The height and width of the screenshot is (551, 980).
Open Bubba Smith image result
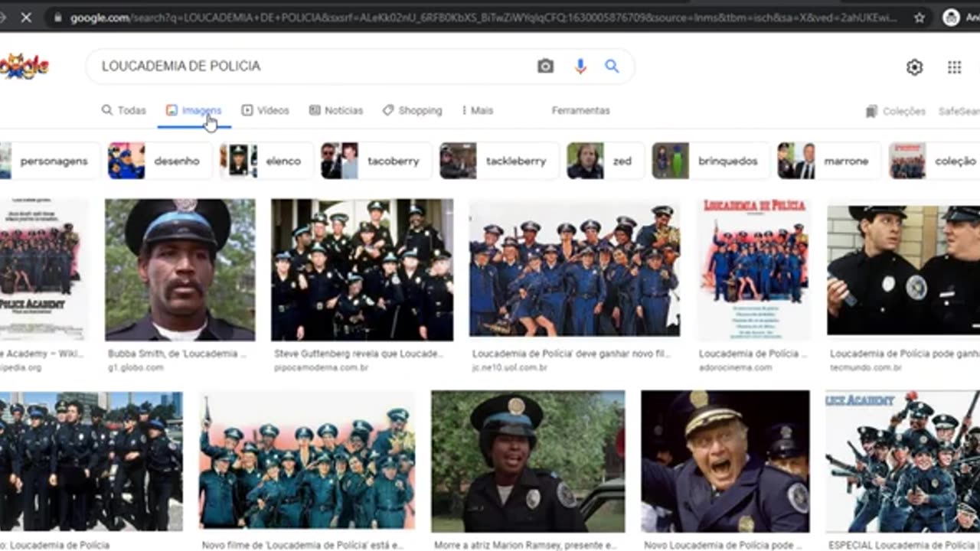coord(180,269)
